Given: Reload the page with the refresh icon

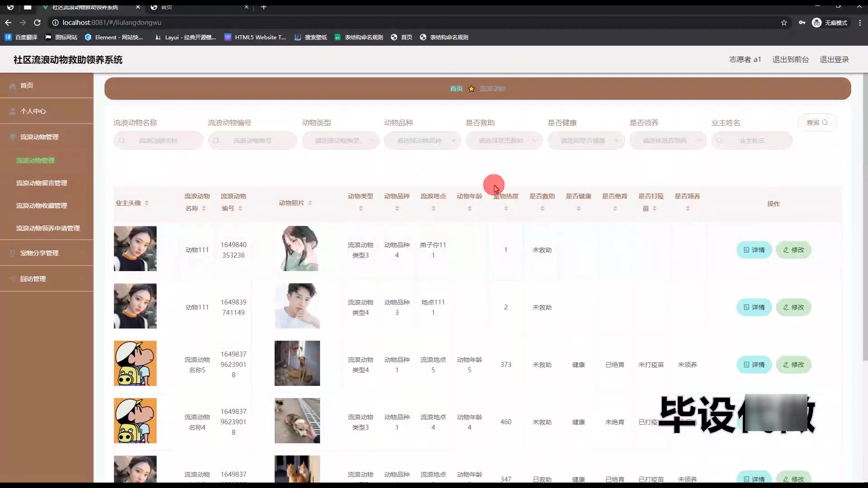Looking at the screenshot, I should pyautogui.click(x=38, y=23).
